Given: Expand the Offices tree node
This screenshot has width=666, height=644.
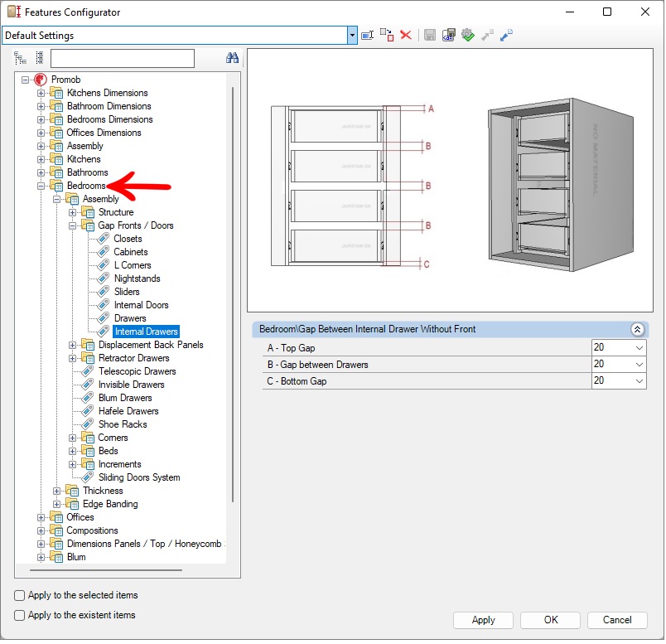Looking at the screenshot, I should tap(41, 517).
